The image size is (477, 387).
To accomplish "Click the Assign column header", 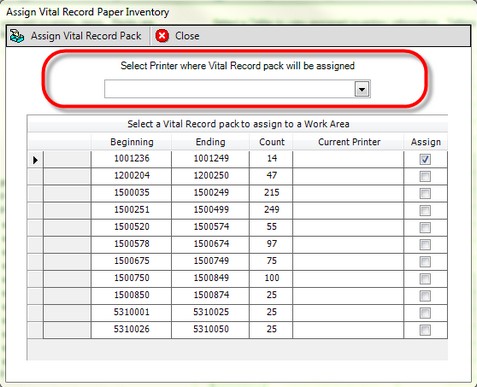I will 426,142.
